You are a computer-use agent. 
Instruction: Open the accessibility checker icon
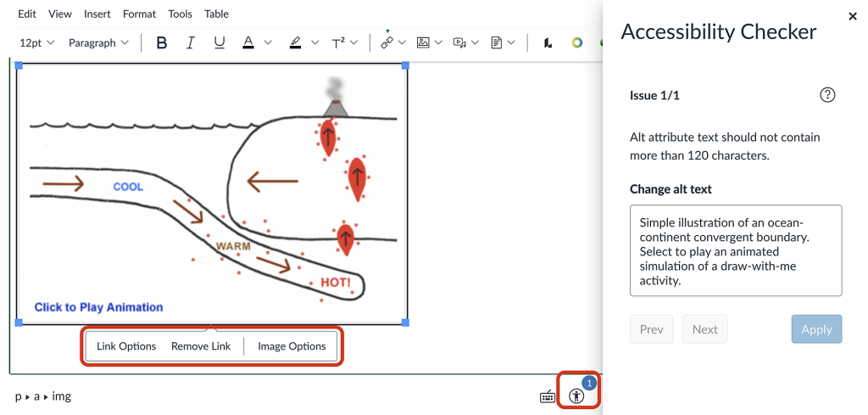pos(577,395)
